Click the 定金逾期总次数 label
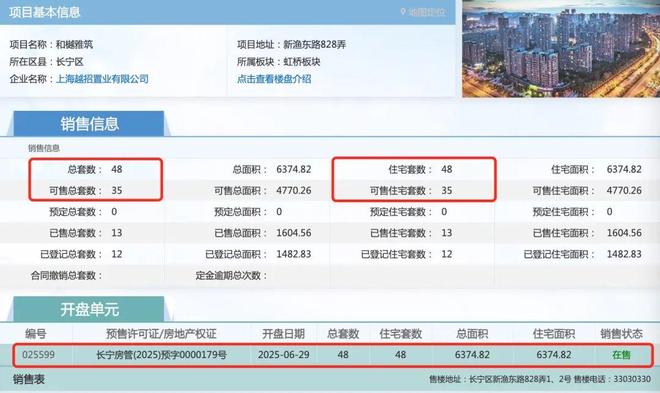Image resolution: width=660 pixels, height=393 pixels. tap(231, 276)
